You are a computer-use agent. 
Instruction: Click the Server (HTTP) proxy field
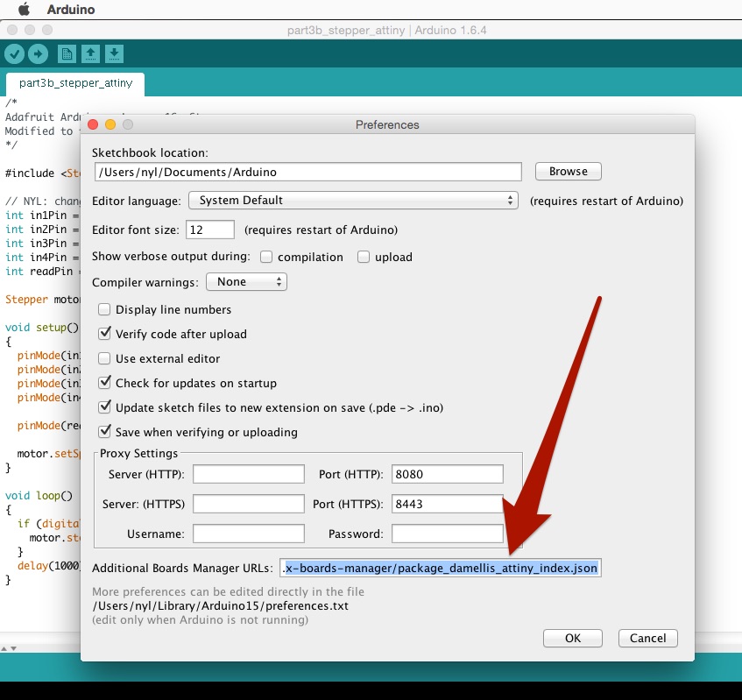(249, 474)
